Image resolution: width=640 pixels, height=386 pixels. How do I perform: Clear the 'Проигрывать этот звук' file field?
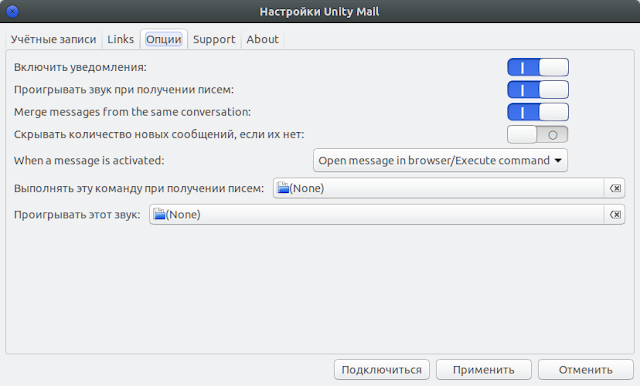click(x=615, y=215)
